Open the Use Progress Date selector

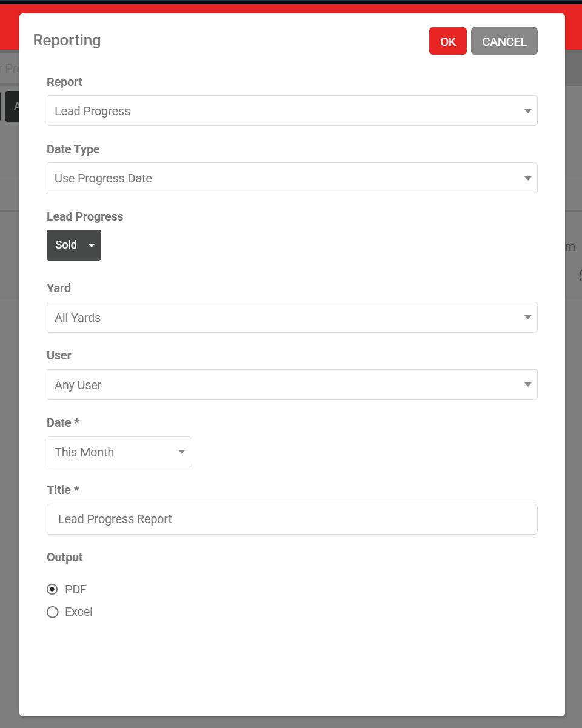coord(292,178)
